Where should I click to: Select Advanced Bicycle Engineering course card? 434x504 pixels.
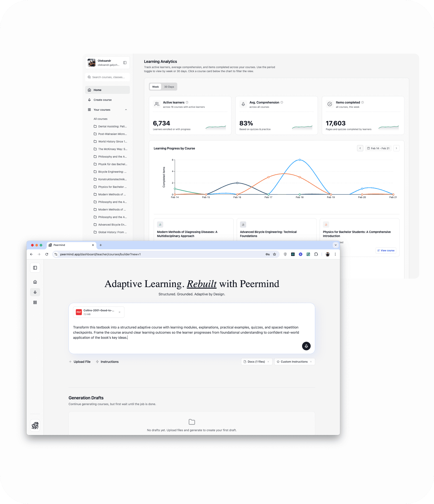[276, 229]
